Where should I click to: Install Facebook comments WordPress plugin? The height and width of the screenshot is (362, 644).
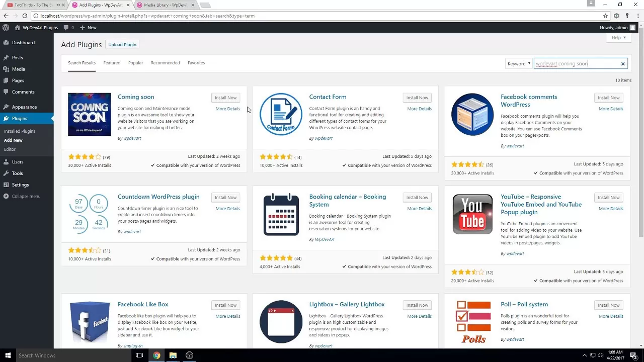[609, 98]
